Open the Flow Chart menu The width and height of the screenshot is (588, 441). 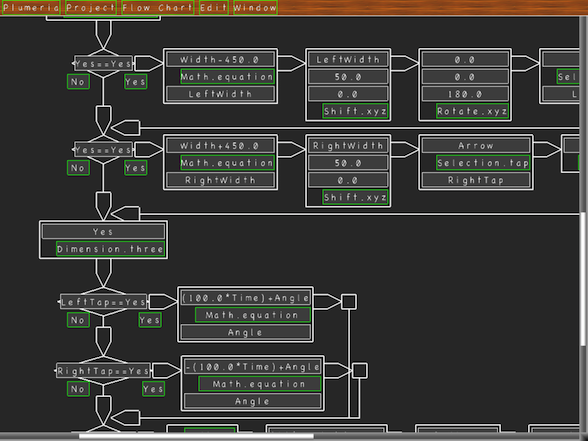(158, 8)
